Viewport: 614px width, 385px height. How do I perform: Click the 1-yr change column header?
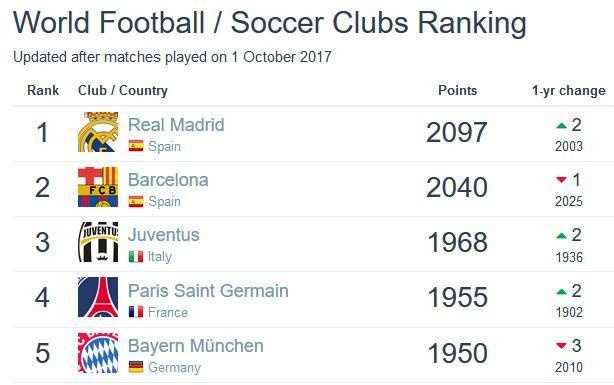point(569,90)
